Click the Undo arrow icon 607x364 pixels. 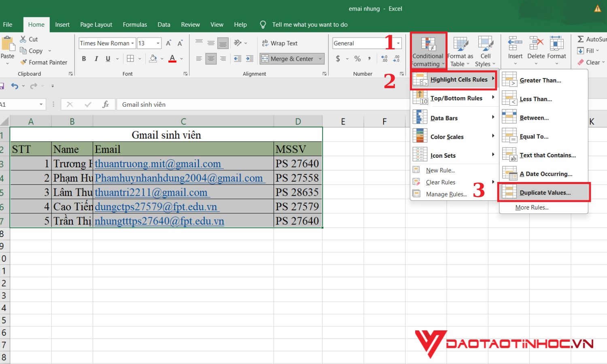(x=15, y=86)
